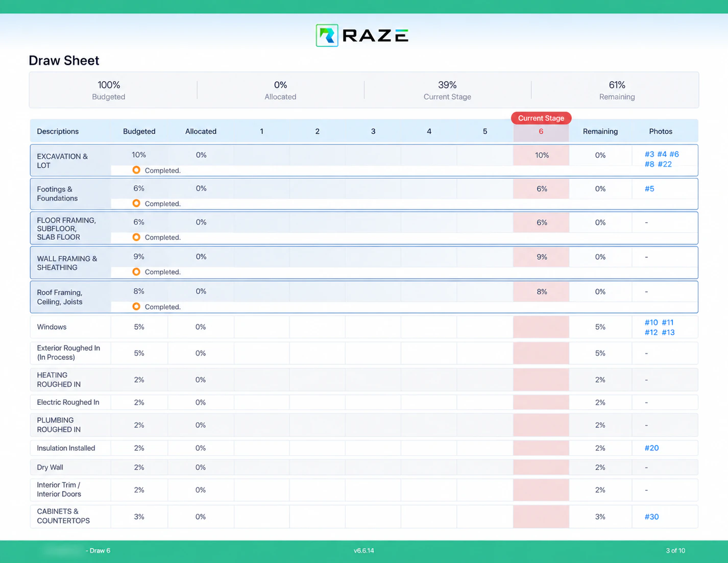
Task: Click the Completed circle icon under Roof Framing
Action: click(136, 306)
